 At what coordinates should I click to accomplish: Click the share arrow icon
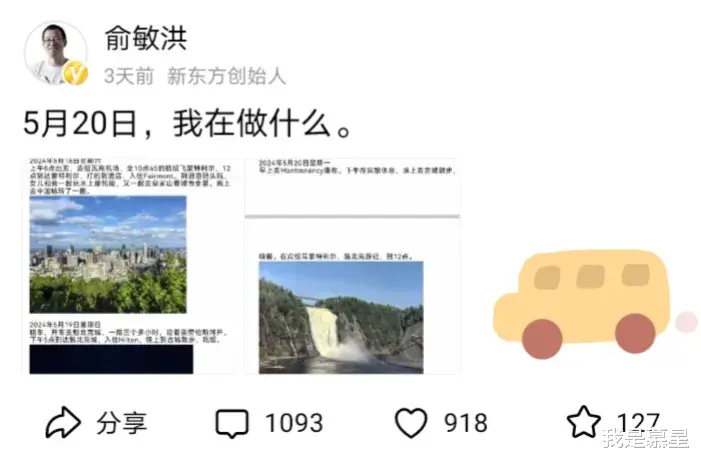(x=63, y=422)
